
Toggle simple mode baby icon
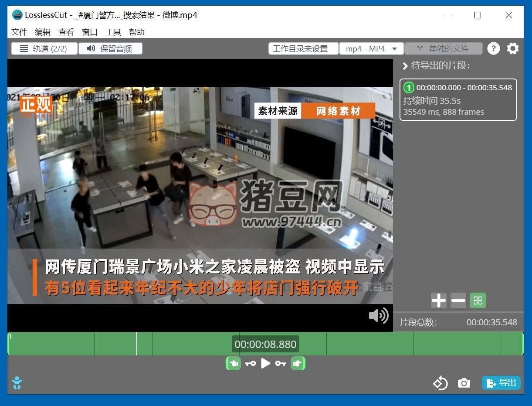[17, 383]
